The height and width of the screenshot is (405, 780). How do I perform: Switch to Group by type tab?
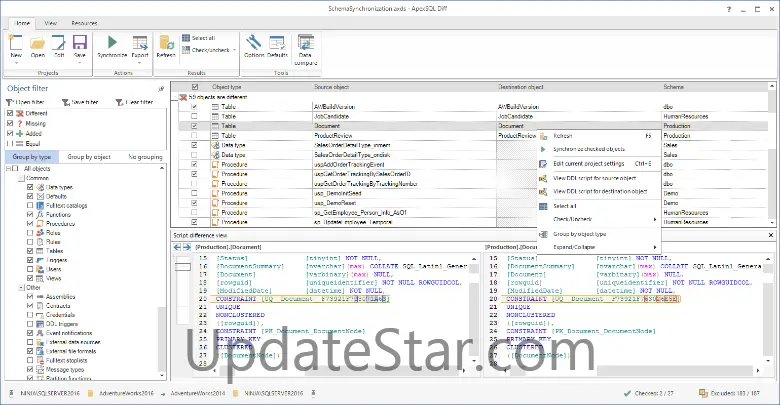pos(32,157)
